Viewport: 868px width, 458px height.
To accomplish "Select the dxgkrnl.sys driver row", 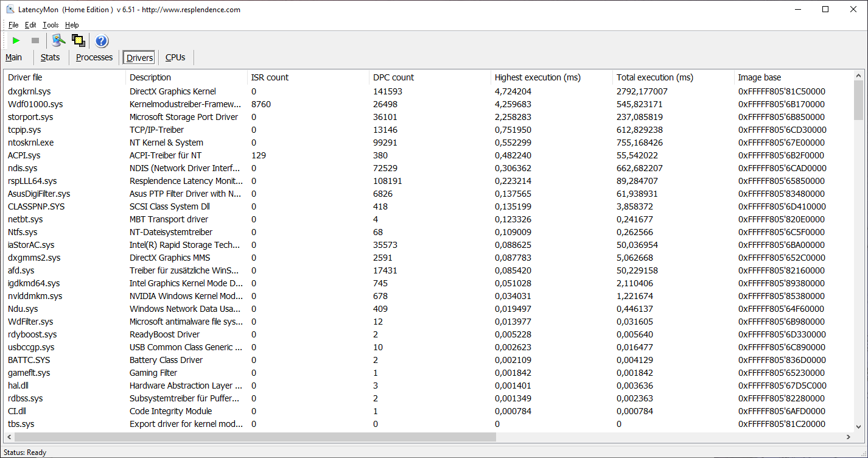I will click(429, 91).
